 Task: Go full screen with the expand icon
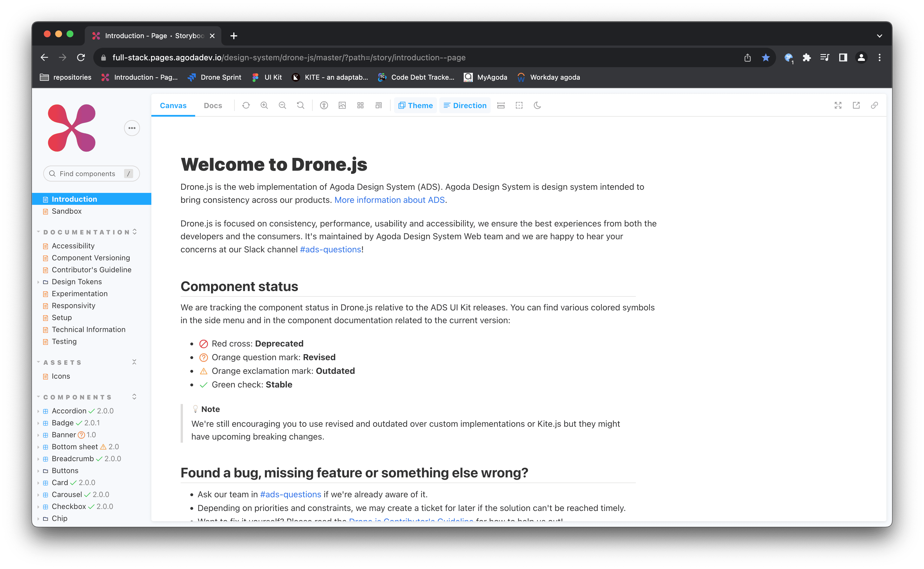838,105
